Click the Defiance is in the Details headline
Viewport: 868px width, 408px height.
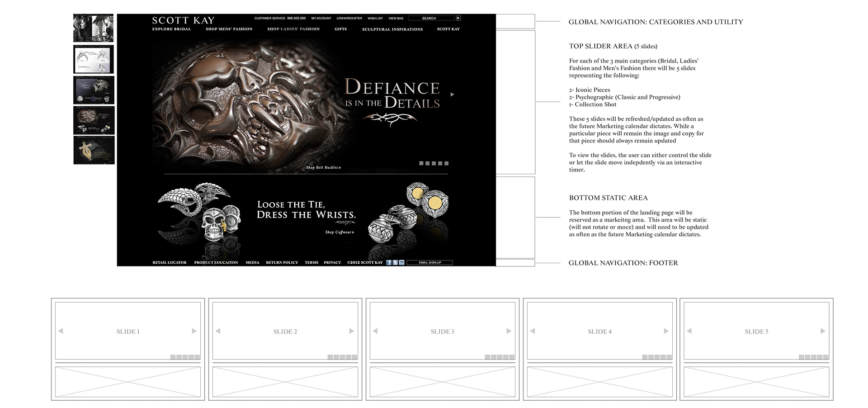pos(392,94)
